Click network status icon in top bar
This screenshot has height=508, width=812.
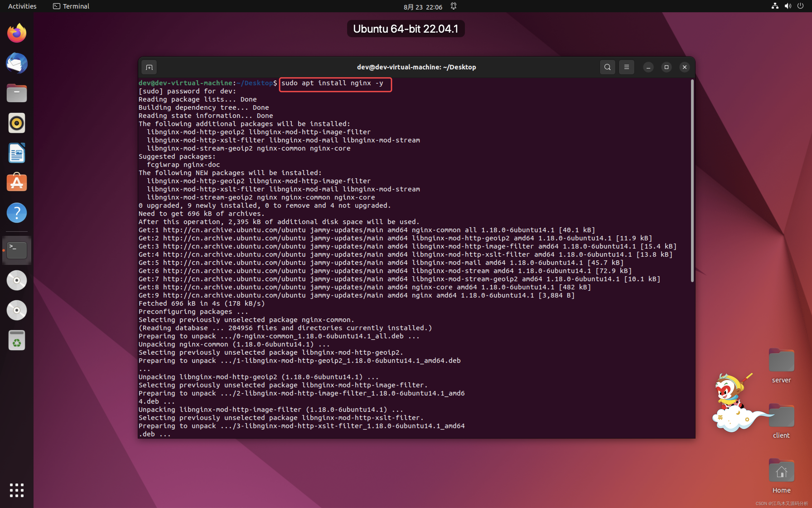(x=775, y=6)
